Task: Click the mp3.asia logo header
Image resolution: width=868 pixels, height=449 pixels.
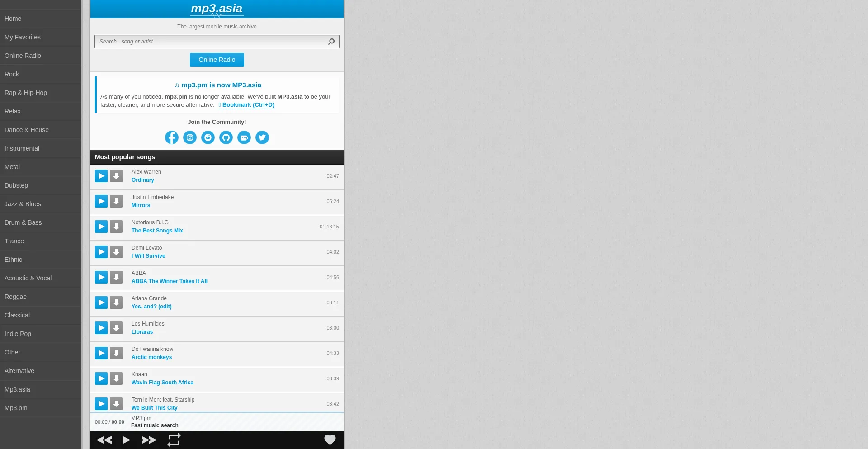Action: pos(217,9)
